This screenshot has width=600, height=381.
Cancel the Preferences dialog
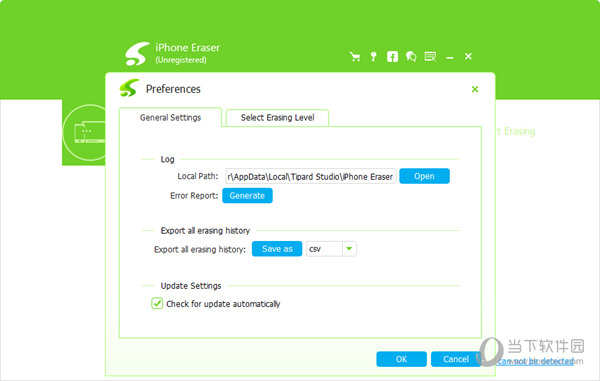(456, 359)
